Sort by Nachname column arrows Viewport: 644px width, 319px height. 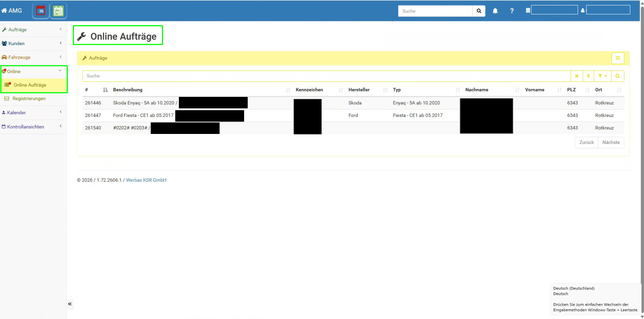point(517,90)
